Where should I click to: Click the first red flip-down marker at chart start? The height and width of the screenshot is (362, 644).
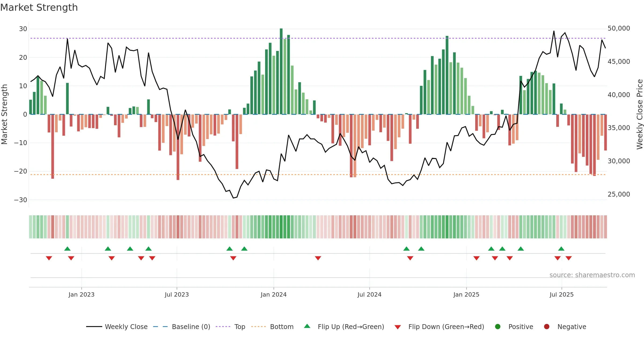(x=49, y=258)
